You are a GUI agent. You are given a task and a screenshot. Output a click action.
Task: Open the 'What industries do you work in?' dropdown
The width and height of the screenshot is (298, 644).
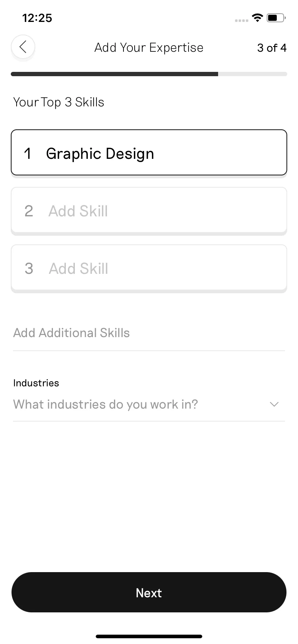click(x=149, y=404)
